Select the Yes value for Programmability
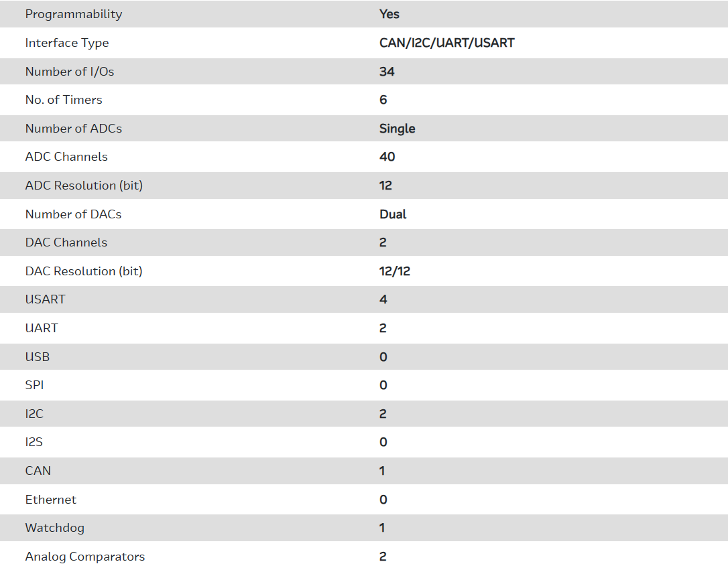Screen dimensions: 728x568 (x=389, y=14)
